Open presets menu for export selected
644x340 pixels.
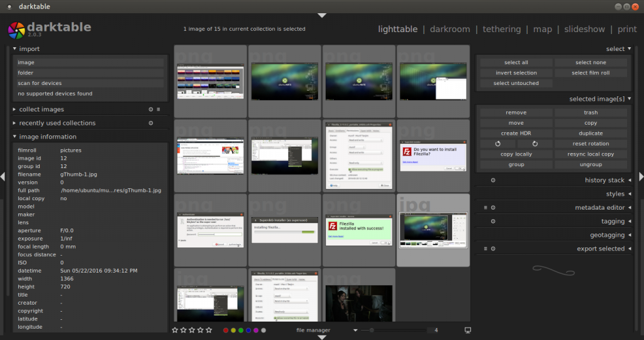click(x=486, y=249)
